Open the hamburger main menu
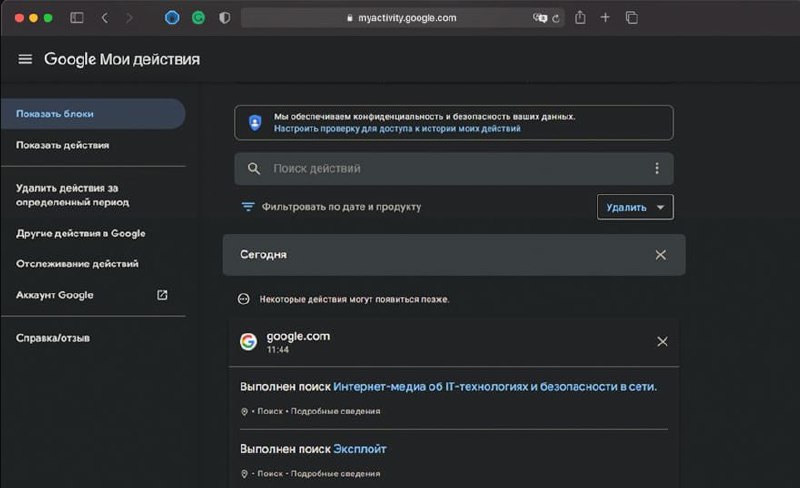Viewport: 800px width, 488px height. (25, 59)
